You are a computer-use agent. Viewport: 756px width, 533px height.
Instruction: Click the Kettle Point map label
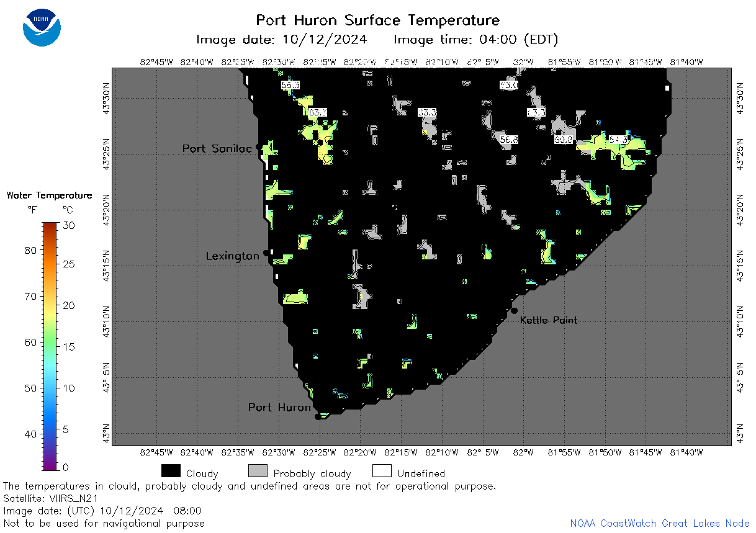tap(549, 321)
